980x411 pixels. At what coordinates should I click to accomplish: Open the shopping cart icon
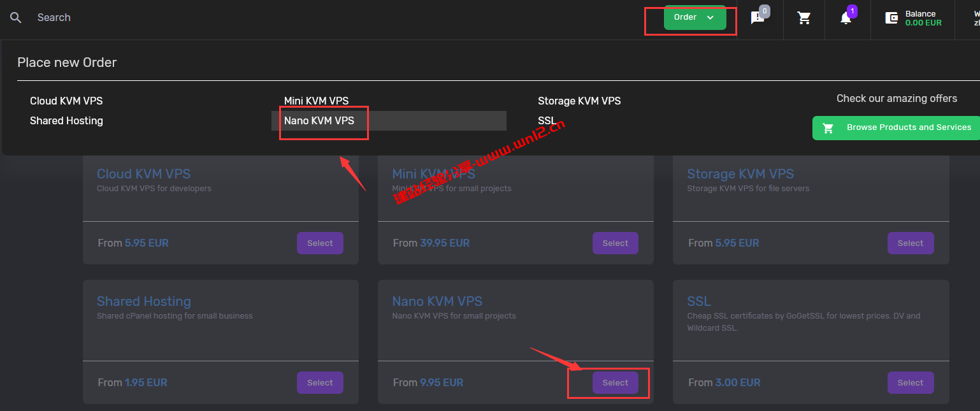click(804, 18)
